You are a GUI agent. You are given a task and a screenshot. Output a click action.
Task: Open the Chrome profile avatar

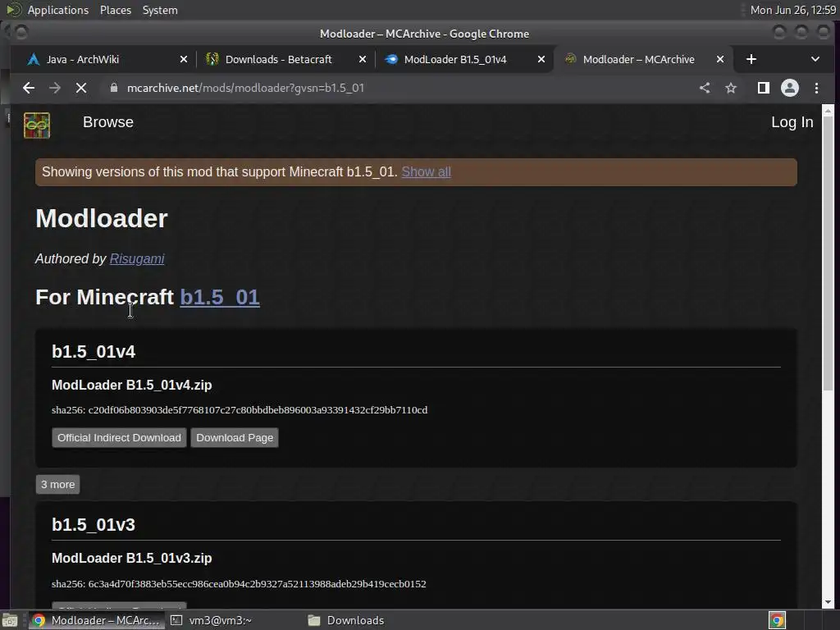point(790,88)
